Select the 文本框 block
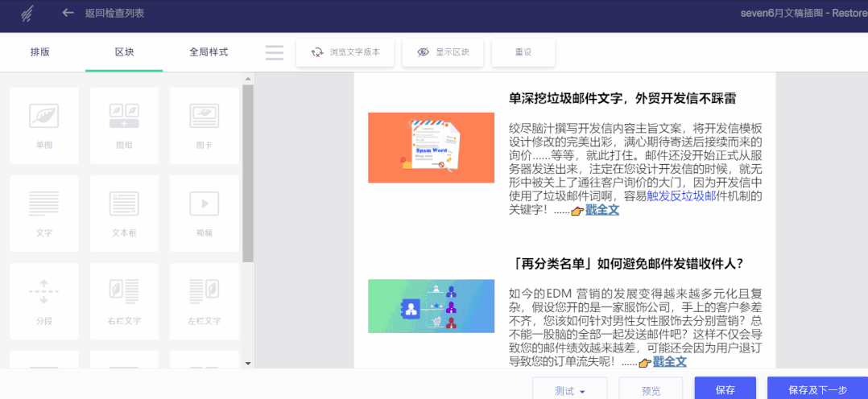The height and width of the screenshot is (399, 868). point(124,214)
